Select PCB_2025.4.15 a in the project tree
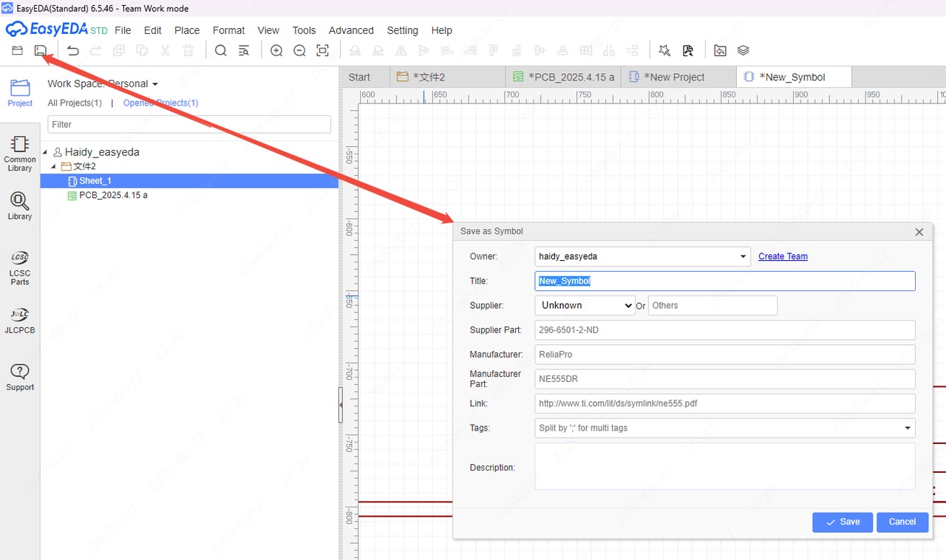This screenshot has width=946, height=560. [x=113, y=195]
